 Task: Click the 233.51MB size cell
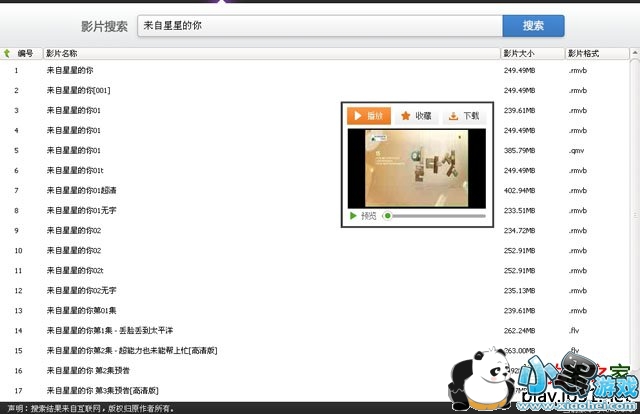(x=519, y=210)
